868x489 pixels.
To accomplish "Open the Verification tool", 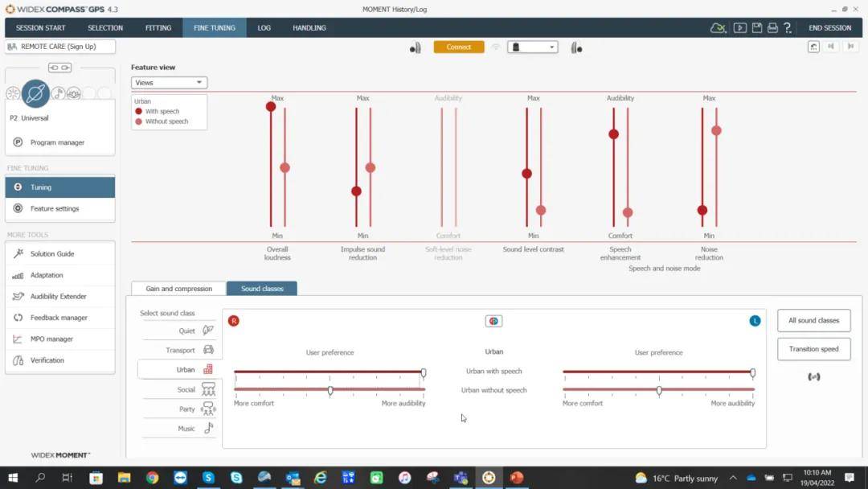I will (59, 360).
